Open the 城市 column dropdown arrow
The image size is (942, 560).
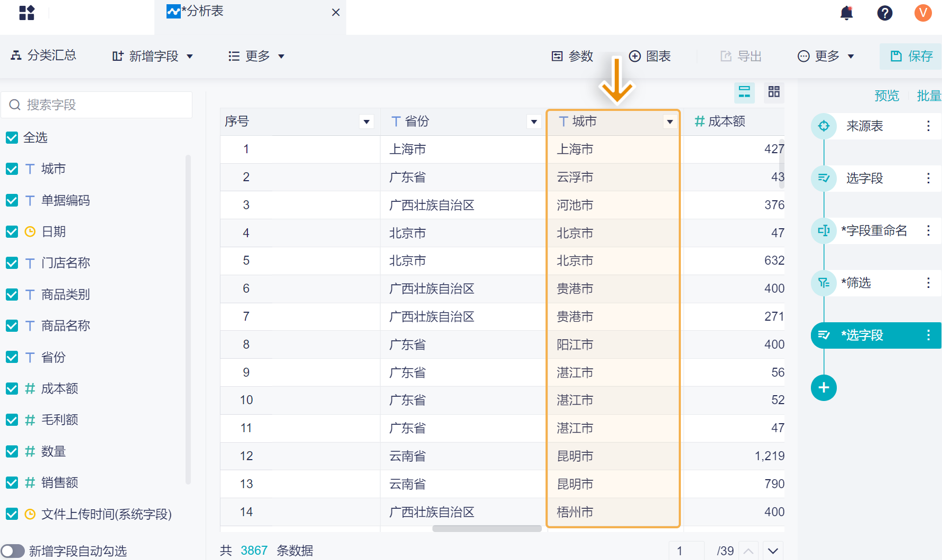(x=670, y=122)
